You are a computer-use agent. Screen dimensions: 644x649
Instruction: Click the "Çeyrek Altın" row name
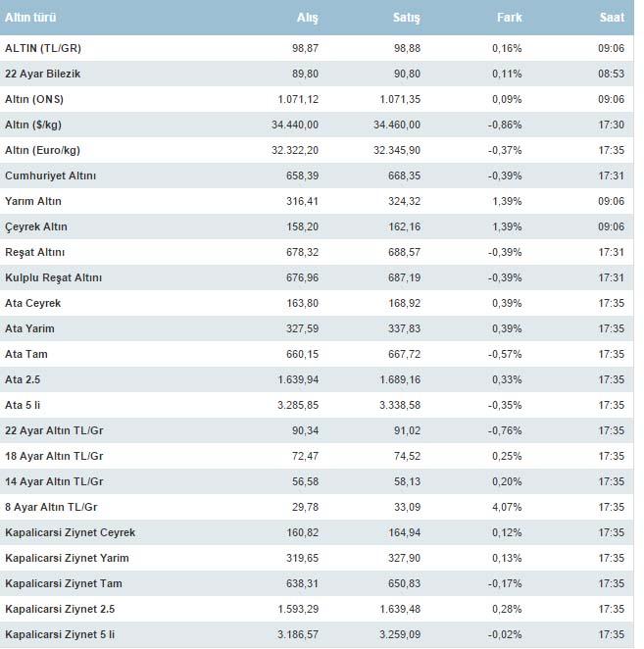pyautogui.click(x=36, y=226)
